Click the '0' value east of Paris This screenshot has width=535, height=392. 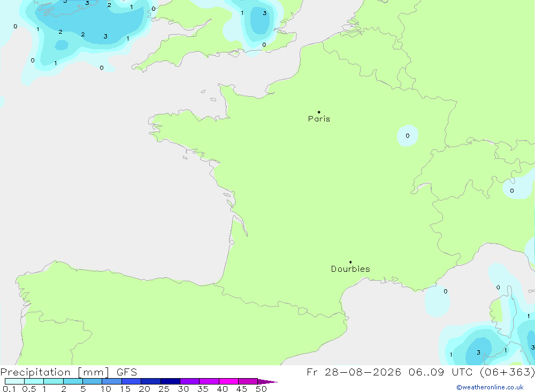pyautogui.click(x=407, y=136)
